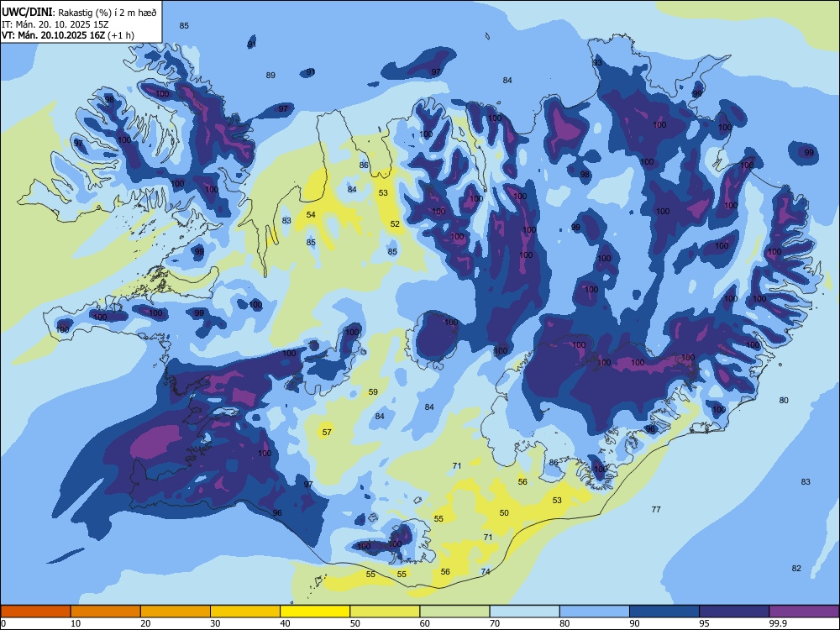Image resolution: width=840 pixels, height=630 pixels.
Task: Click the humidity value 59 on the map
Action: pyautogui.click(x=373, y=392)
